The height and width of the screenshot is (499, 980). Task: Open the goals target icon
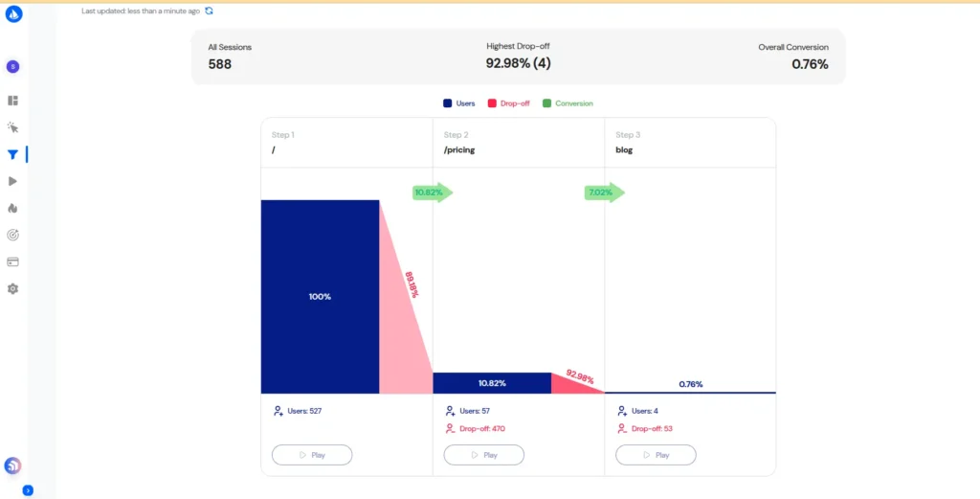coord(13,235)
